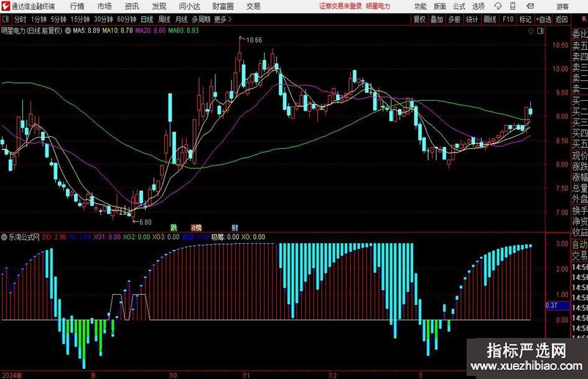This screenshot has width=588, height=379.
Task: Open the 发现 menu
Action: (159, 6)
